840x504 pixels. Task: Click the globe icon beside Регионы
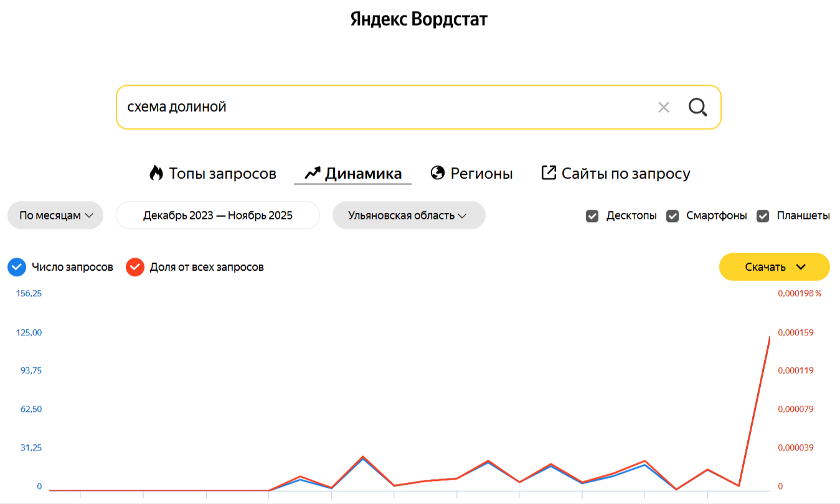[x=438, y=173]
